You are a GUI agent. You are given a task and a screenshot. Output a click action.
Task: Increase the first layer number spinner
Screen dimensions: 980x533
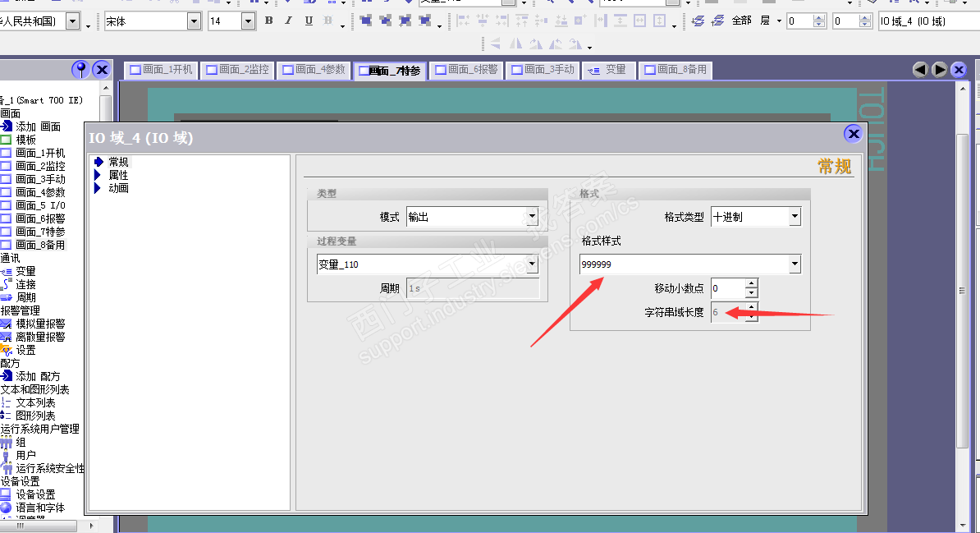[819, 17]
